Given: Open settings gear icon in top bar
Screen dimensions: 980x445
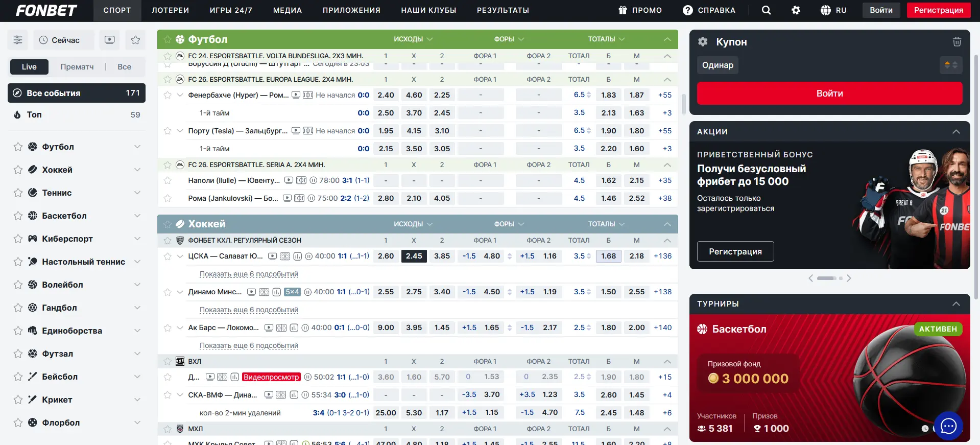Looking at the screenshot, I should point(796,10).
